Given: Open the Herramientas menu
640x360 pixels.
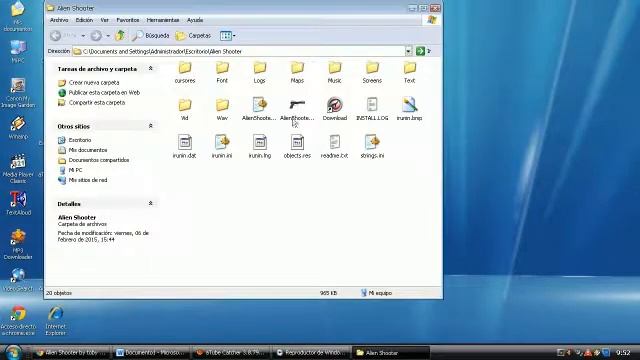Looking at the screenshot, I should [163, 20].
